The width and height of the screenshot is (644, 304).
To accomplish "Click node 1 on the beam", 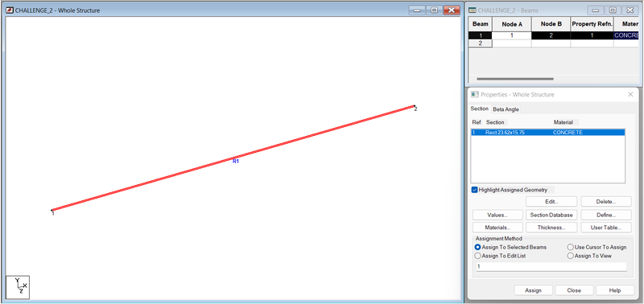I will [x=52, y=211].
